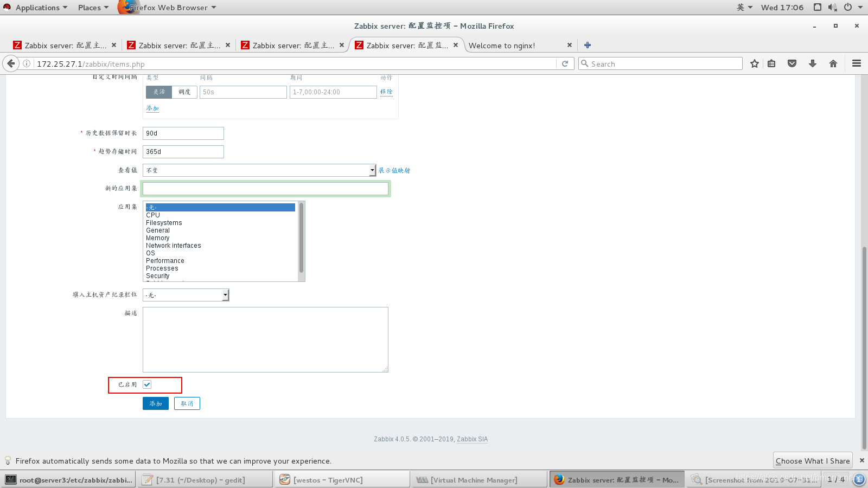Open the 展示值映射 link
868x488 pixels.
click(394, 170)
